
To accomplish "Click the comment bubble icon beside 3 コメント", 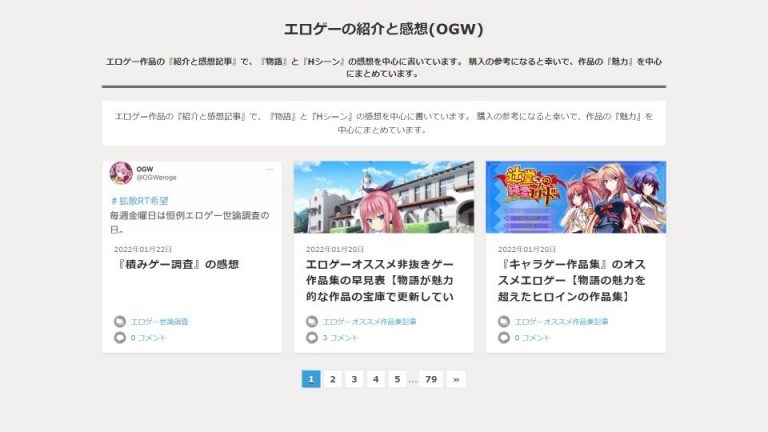I will (312, 338).
